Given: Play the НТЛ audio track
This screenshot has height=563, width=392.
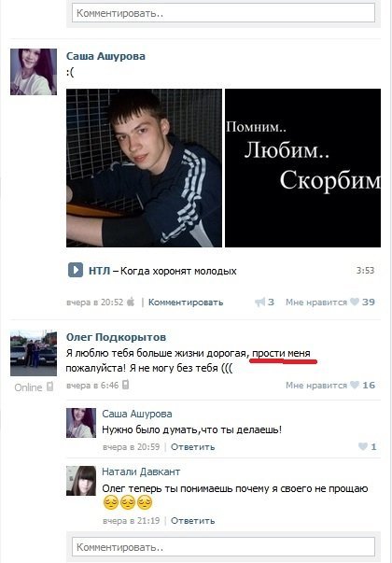Looking at the screenshot, I should [x=76, y=270].
